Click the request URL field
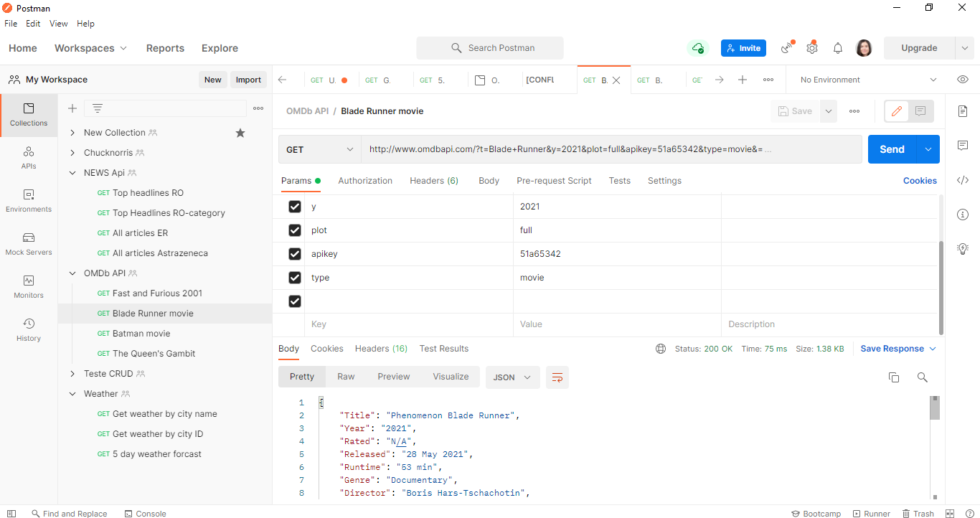980x518 pixels. coord(611,149)
